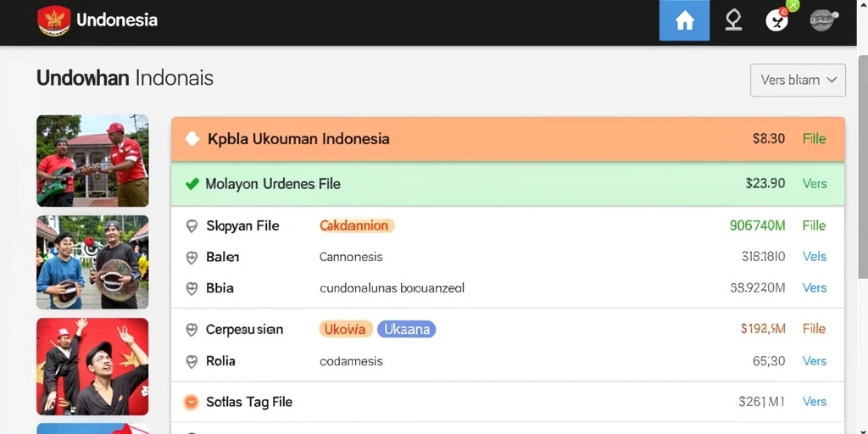Click the Ukaana blue tag
The height and width of the screenshot is (434, 868).
tap(406, 330)
